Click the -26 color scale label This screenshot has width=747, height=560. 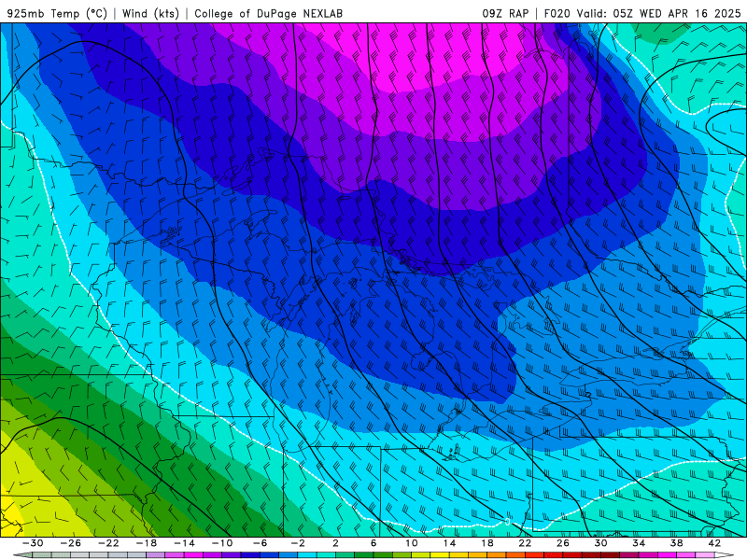71,543
